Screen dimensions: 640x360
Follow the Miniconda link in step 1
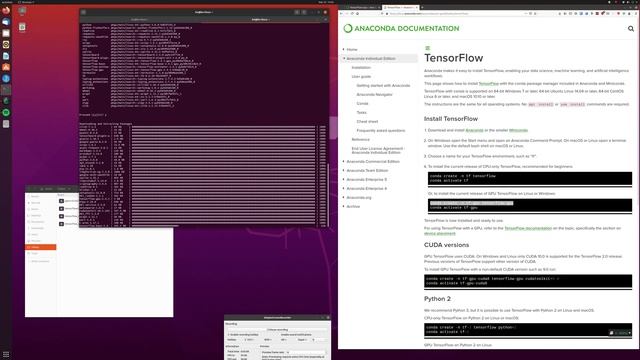[518, 130]
